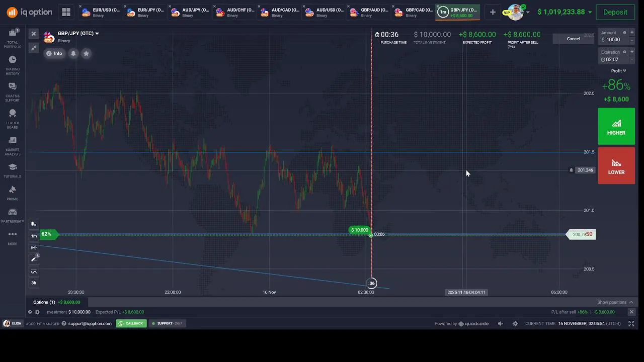The width and height of the screenshot is (644, 362).
Task: Click the :36 expiration countdown circle
Action: (x=371, y=283)
